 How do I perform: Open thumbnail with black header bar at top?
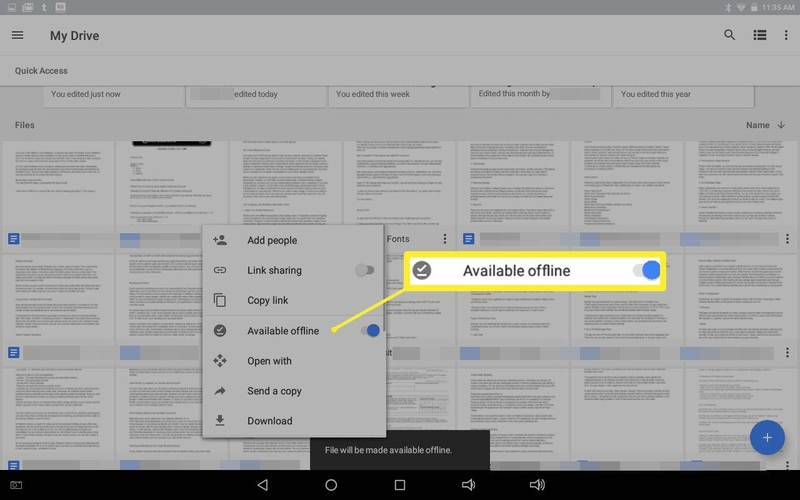(171, 185)
